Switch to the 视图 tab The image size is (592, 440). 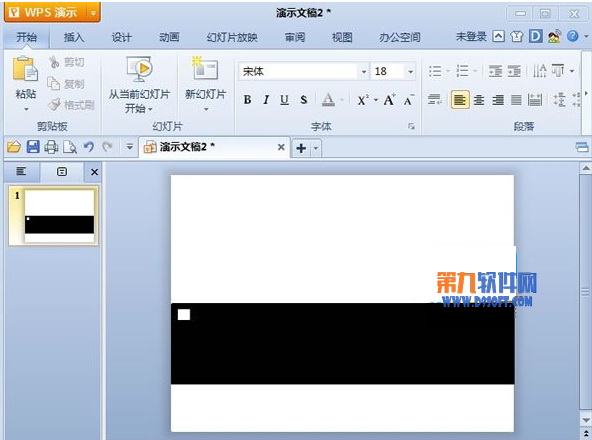tap(342, 37)
